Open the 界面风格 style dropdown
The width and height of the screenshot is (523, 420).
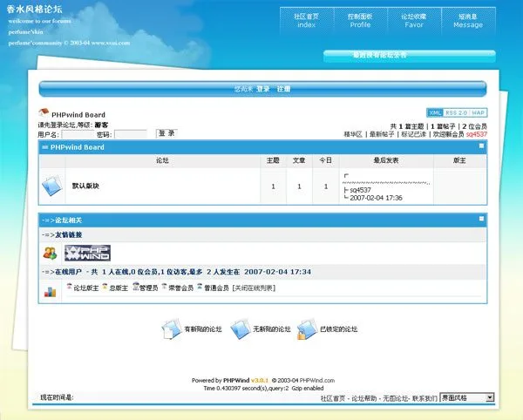click(x=467, y=397)
